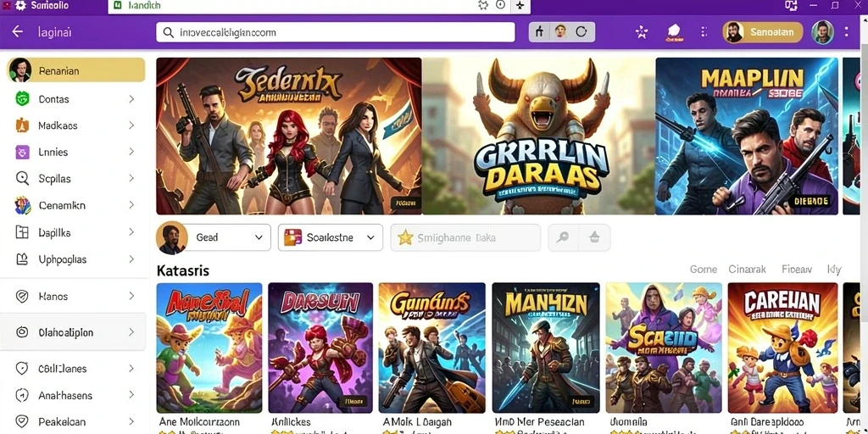Click the Sanaatan account button
868x434 pixels.
click(x=763, y=32)
